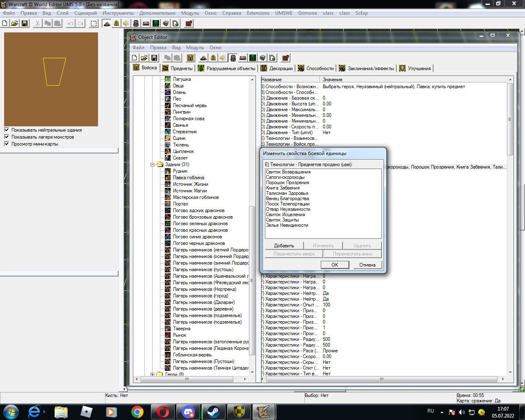The width and height of the screenshot is (525, 420).
Task: Select 'Посох Телепортации' in sold items list
Action: (288, 204)
